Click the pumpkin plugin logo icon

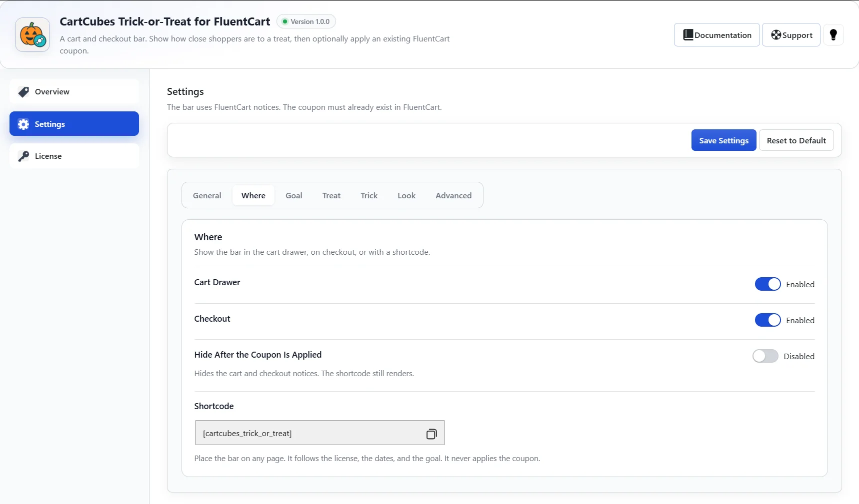(32, 35)
